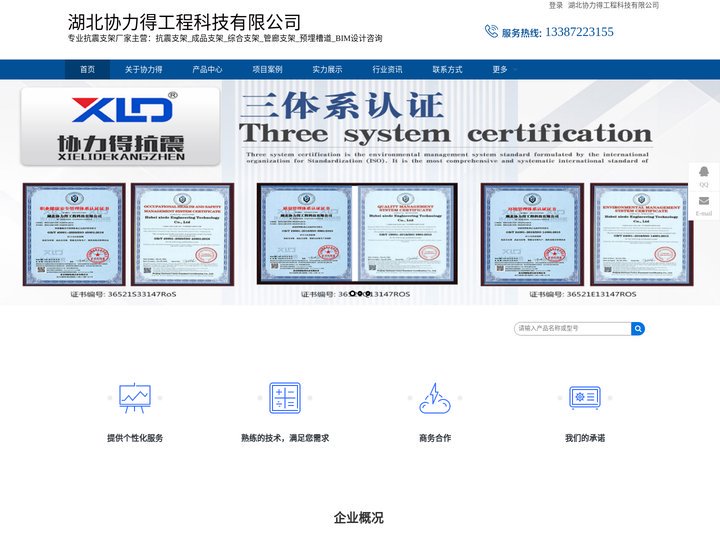Open 产品中心 in the navigation bar
Image resolution: width=720 pixels, height=540 pixels.
207,69
